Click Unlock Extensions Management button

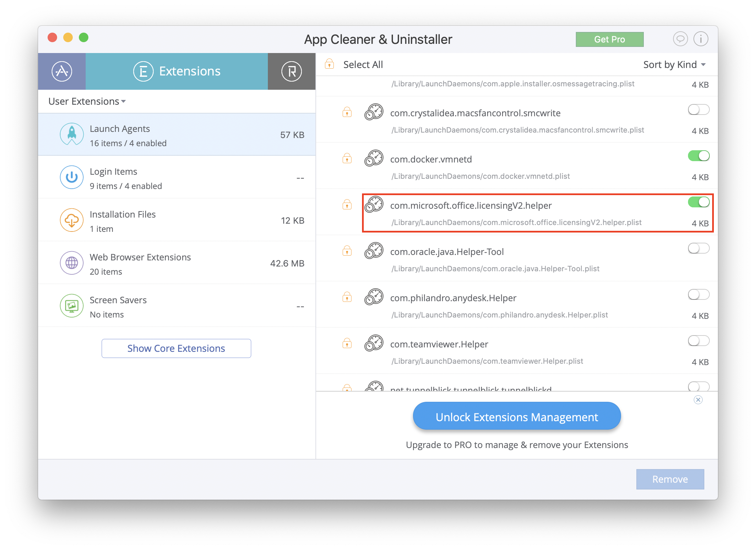click(x=517, y=417)
